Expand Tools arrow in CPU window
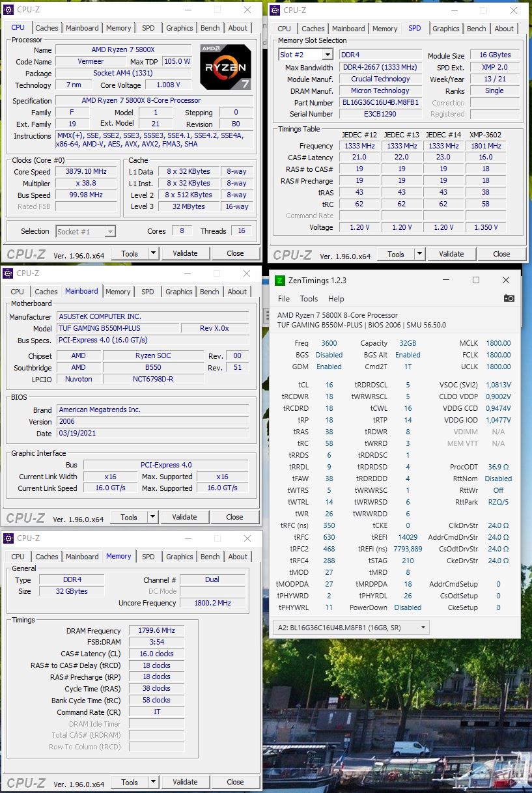The image size is (532, 793). [x=154, y=253]
